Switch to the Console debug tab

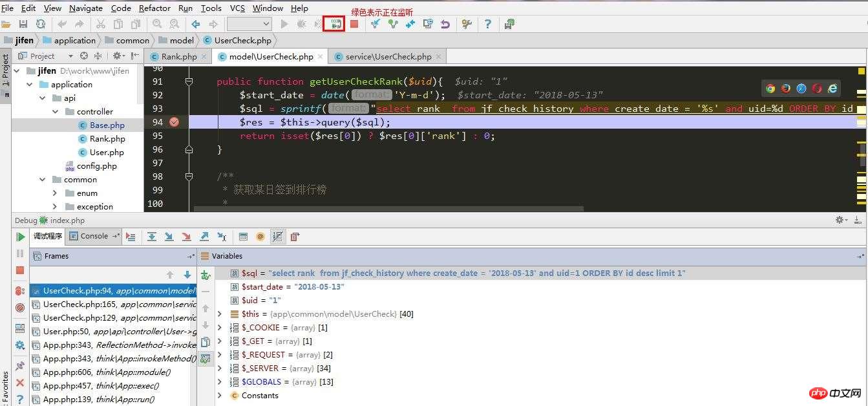point(94,236)
